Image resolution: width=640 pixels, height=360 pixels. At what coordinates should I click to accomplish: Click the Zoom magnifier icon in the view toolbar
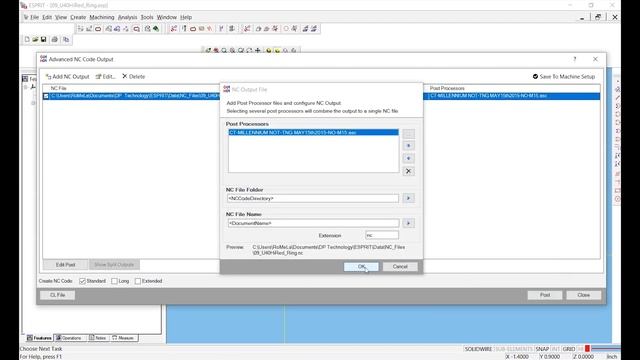pos(224,51)
